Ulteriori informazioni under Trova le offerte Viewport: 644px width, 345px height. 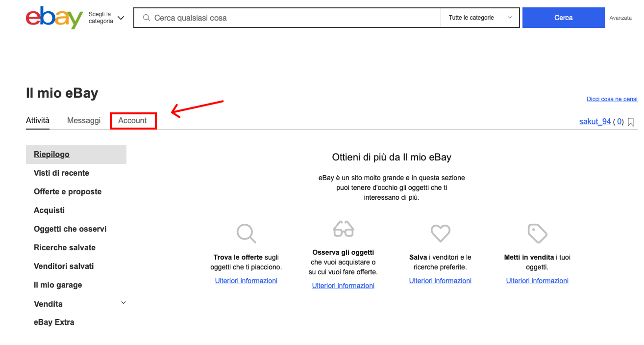(x=246, y=281)
